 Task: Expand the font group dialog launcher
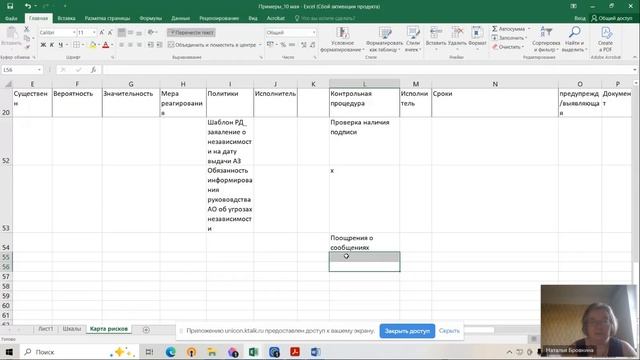[112, 58]
